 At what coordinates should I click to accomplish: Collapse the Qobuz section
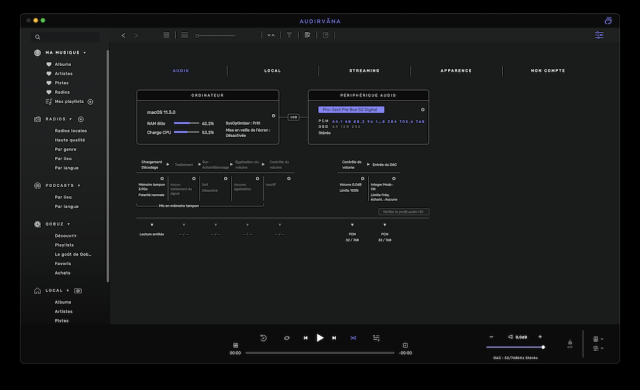(68, 224)
